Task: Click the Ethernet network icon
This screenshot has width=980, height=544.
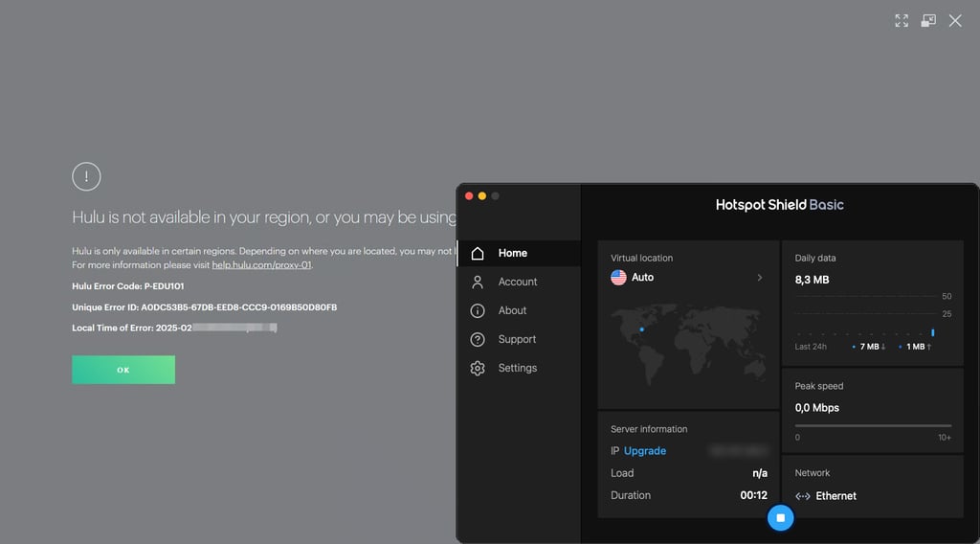Action: pos(803,496)
